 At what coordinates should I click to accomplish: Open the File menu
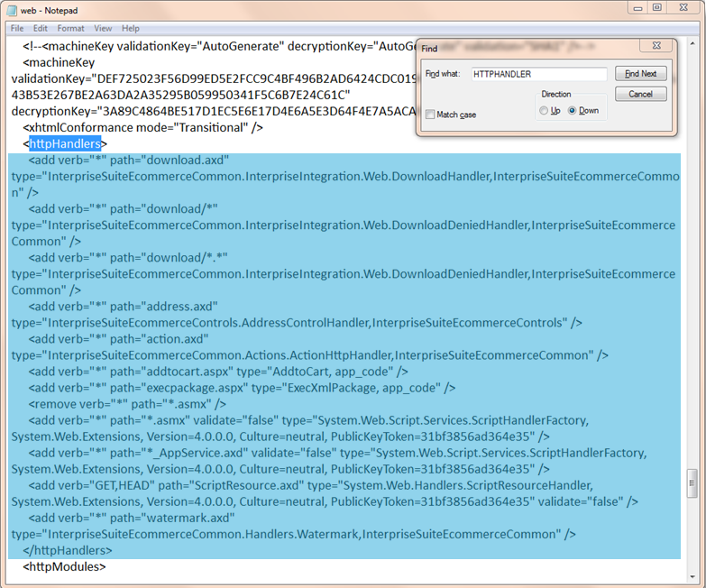pyautogui.click(x=17, y=28)
